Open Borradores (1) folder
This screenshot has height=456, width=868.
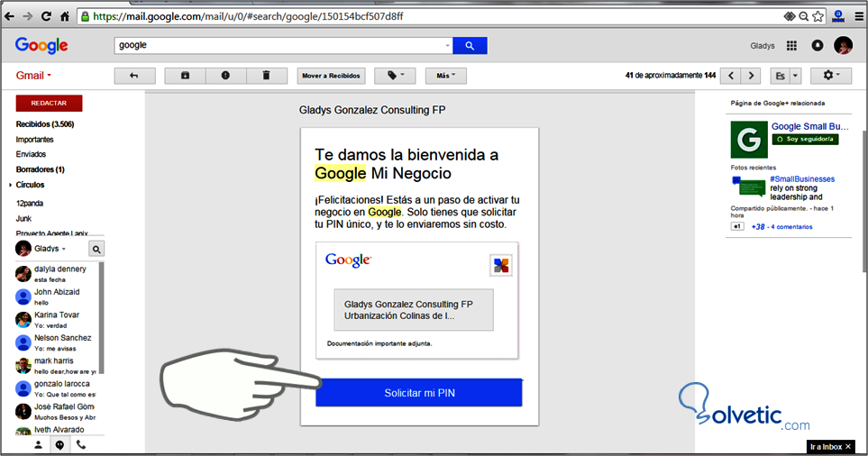[40, 169]
